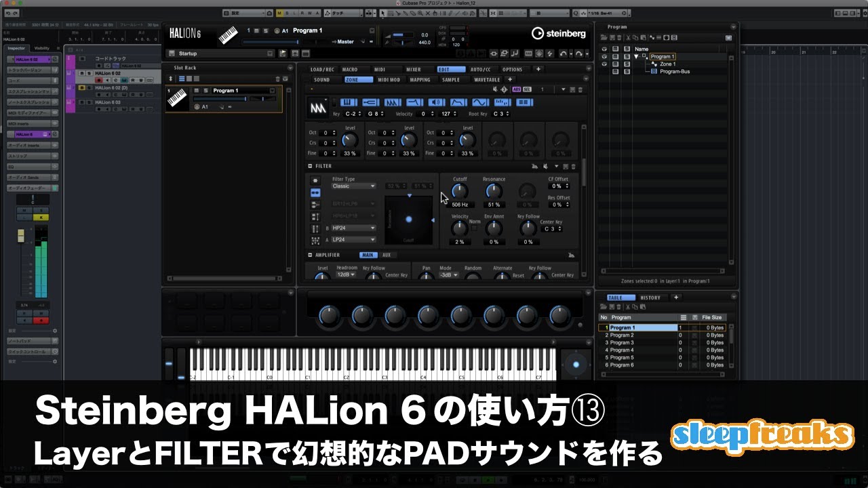
Task: Click the Cutoff knob
Action: point(460,192)
